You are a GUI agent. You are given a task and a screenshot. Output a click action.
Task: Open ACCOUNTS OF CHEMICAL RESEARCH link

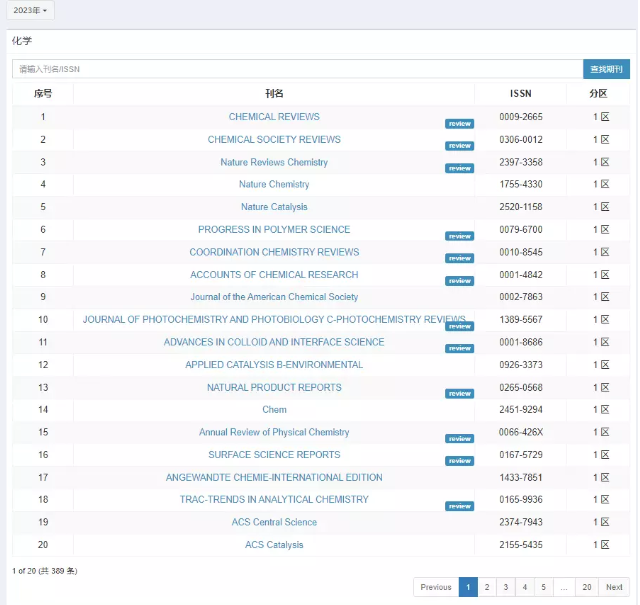tap(274, 274)
